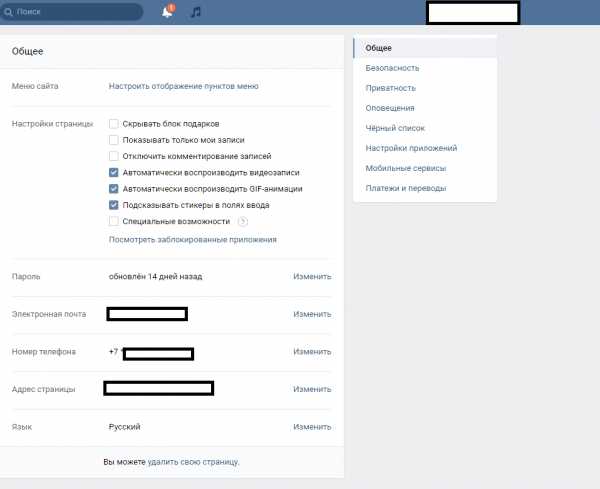Image resolution: width=600 pixels, height=489 pixels.
Task: Enable Отключить комментирование записей checkbox
Action: point(114,156)
